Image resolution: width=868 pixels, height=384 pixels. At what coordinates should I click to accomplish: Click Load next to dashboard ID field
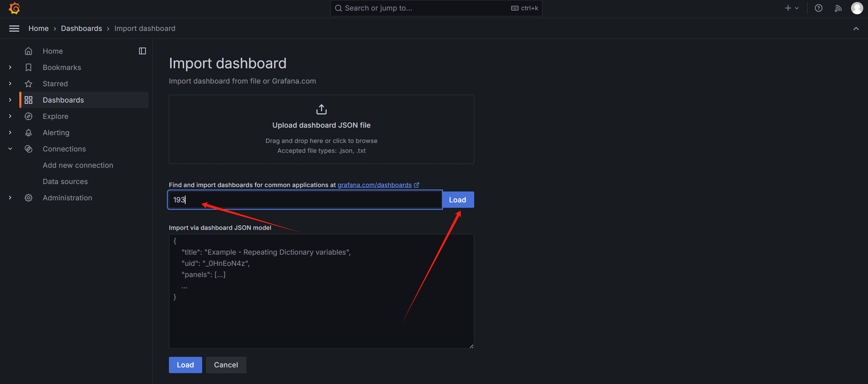[457, 200]
